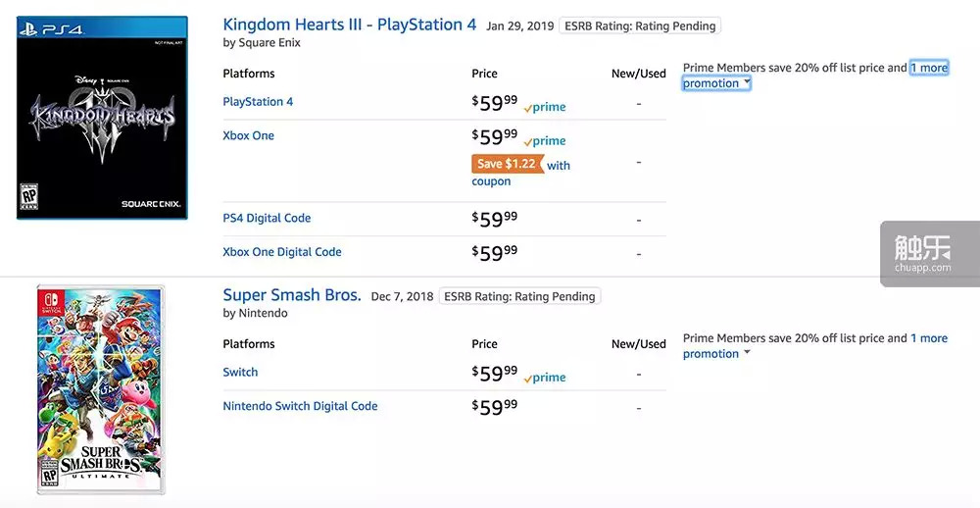
Task: Choose PS4 Digital Code option
Action: point(267,219)
